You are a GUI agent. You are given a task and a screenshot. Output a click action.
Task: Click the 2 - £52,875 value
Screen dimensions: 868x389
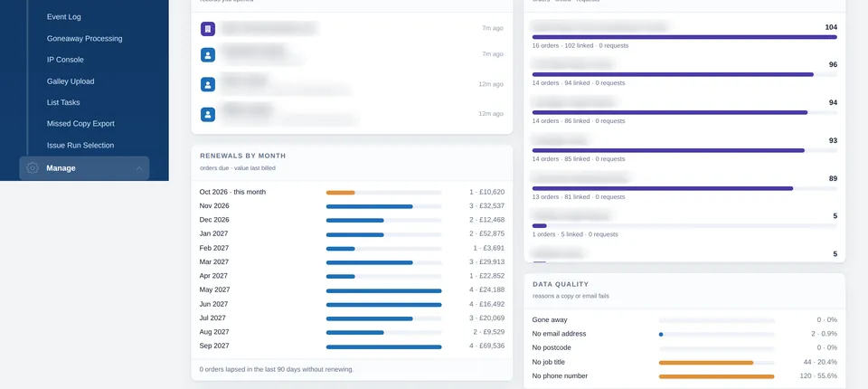tap(487, 233)
